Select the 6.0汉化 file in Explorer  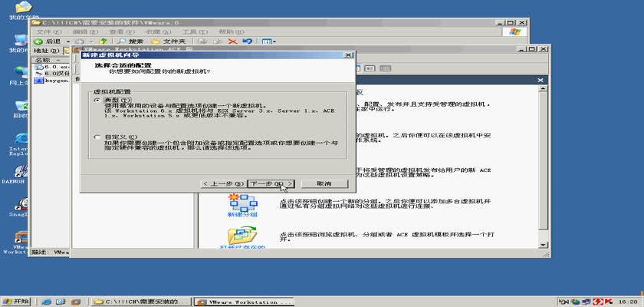[x=52, y=74]
